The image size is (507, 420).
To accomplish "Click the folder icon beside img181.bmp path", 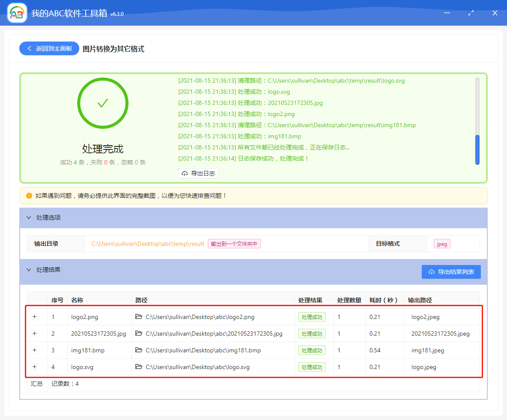I will (x=139, y=350).
